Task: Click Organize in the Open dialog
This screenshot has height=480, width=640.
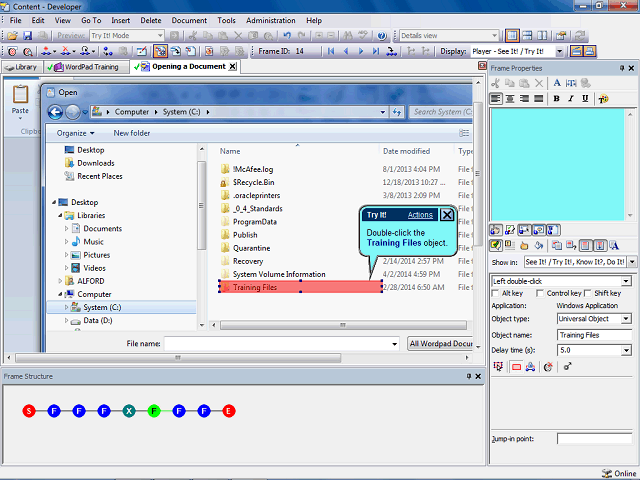Action: click(x=75, y=133)
